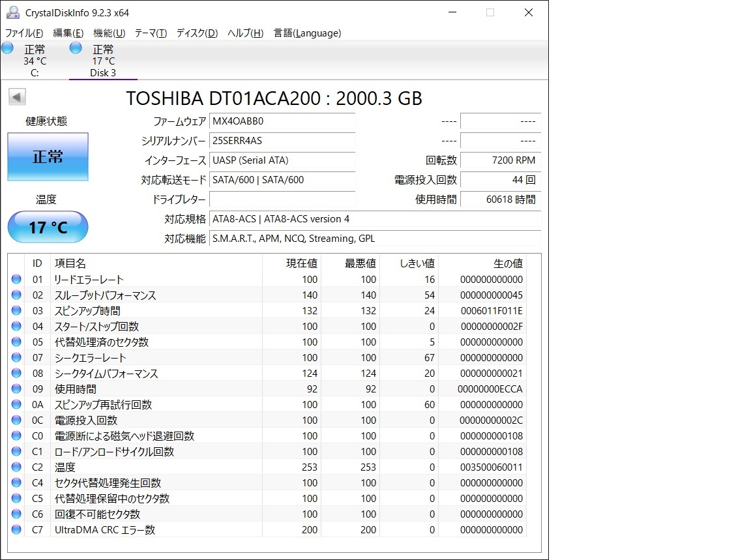Open the ディスク(D) menu
The image size is (751, 560).
tap(197, 33)
